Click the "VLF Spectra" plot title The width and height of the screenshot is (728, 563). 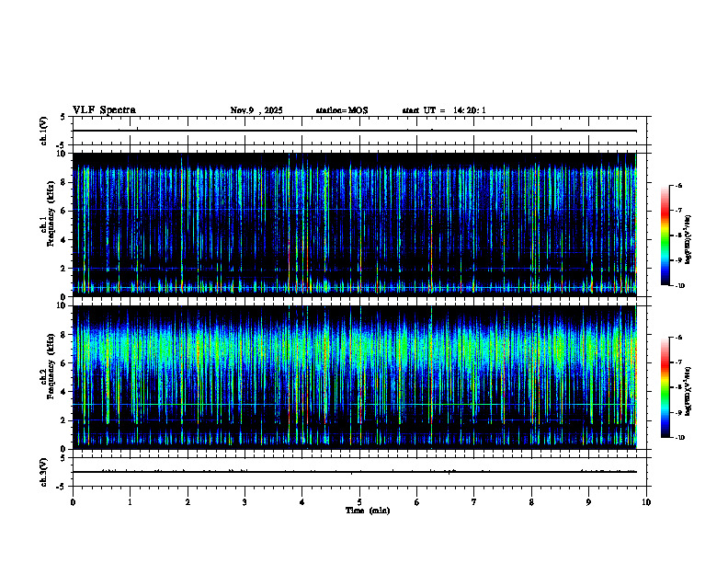(x=104, y=110)
